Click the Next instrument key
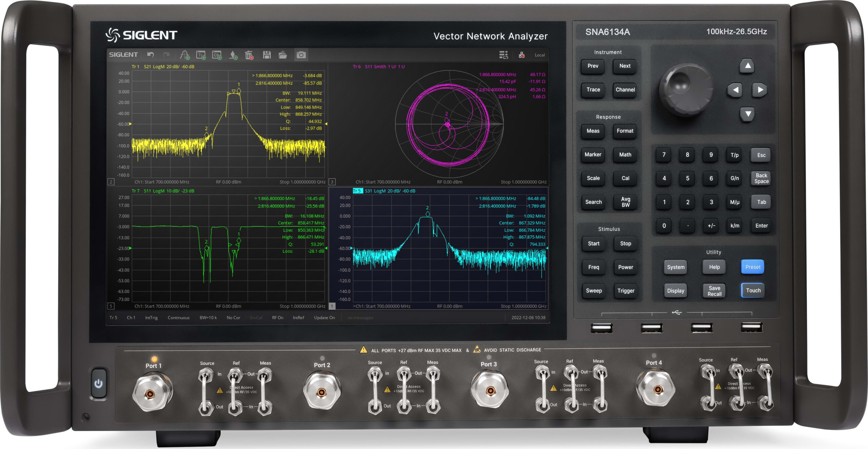The height and width of the screenshot is (449, 868). pos(625,66)
